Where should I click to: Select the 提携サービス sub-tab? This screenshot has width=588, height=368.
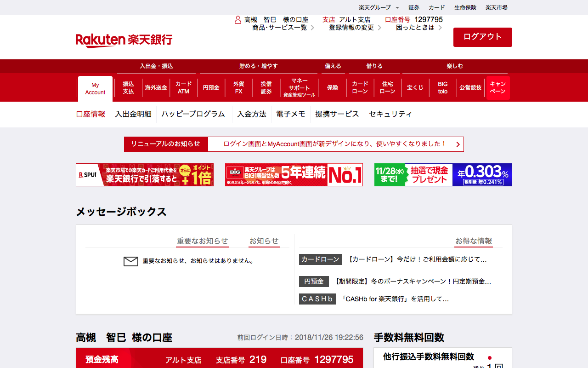[337, 114]
